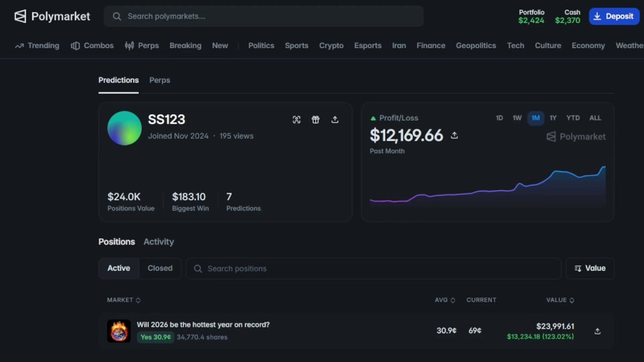
Task: Go to the Breaking category
Action: pyautogui.click(x=185, y=46)
